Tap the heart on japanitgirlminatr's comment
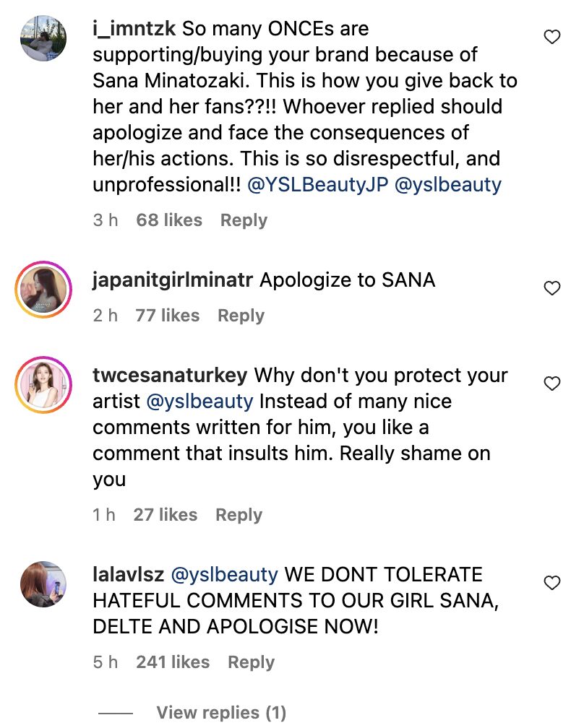The width and height of the screenshot is (571, 728). [x=552, y=288]
